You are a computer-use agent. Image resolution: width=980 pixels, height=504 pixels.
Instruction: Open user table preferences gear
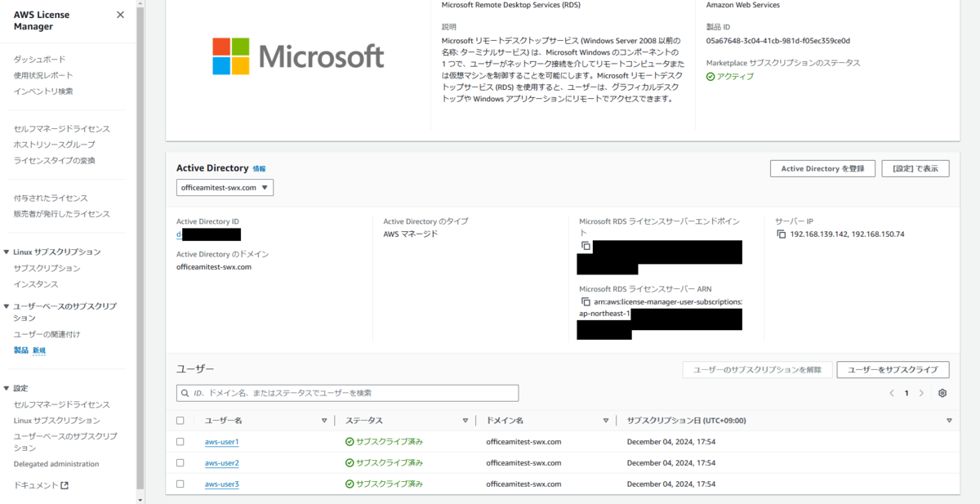coord(942,393)
